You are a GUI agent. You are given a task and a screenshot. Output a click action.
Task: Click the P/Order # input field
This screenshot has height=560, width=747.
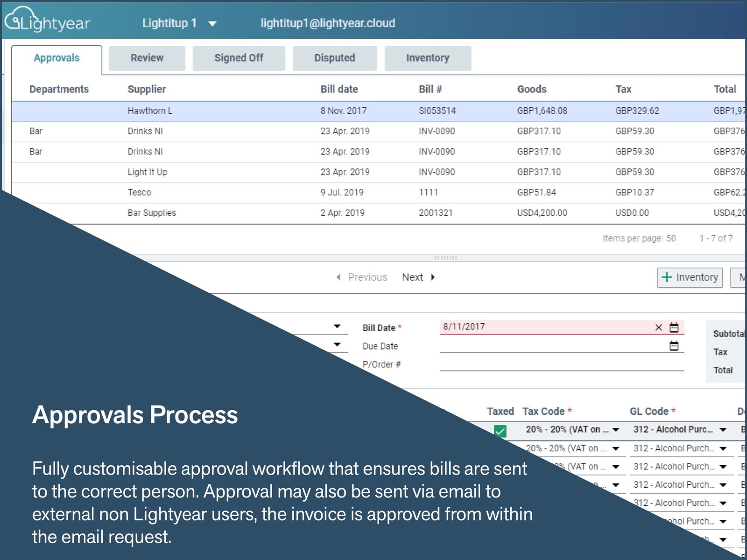[562, 364]
